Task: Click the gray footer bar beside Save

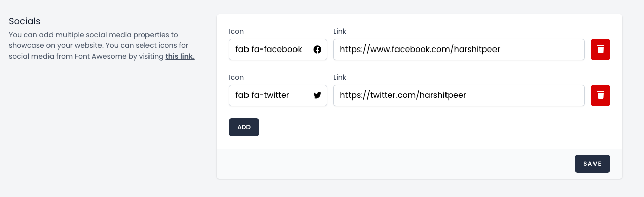Action: click(x=394, y=164)
